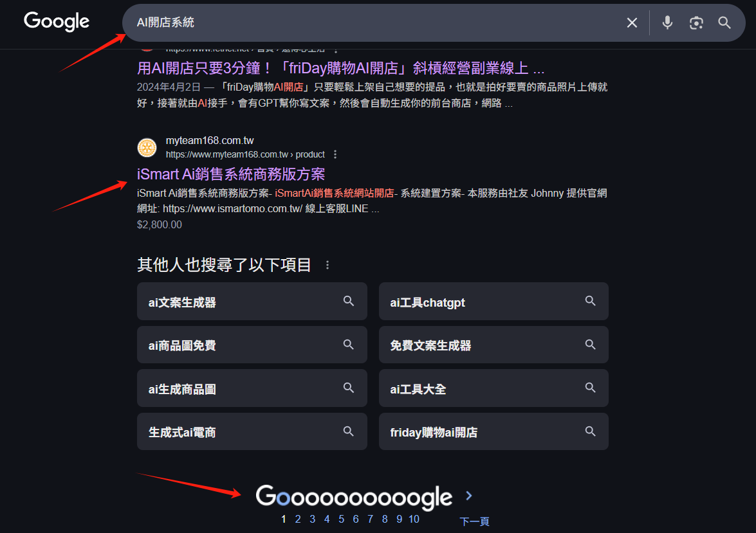The height and width of the screenshot is (533, 756).
Task: Select related search friday購物ai開店
Action: (493, 432)
